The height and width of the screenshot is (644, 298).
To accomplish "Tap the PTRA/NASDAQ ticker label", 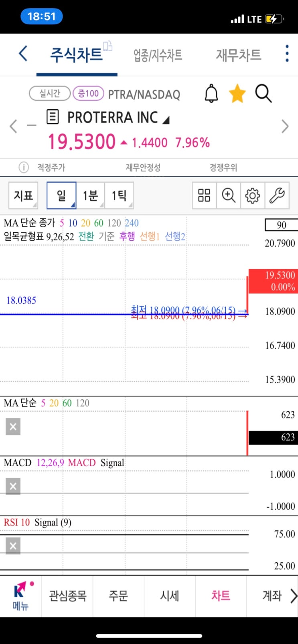I will (144, 94).
